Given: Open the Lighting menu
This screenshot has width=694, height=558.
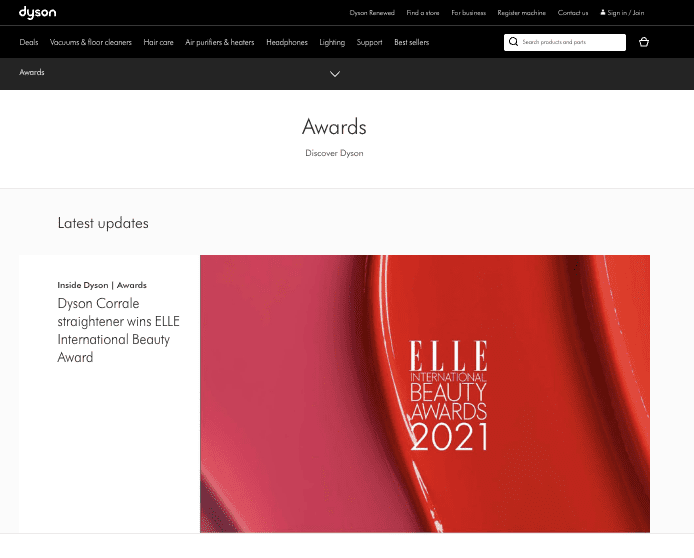Looking at the screenshot, I should coord(332,42).
